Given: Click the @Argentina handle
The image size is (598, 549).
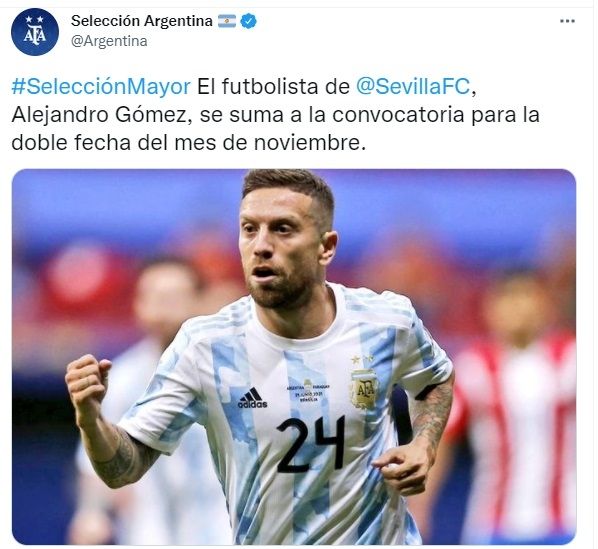Looking at the screenshot, I should click(x=109, y=41).
